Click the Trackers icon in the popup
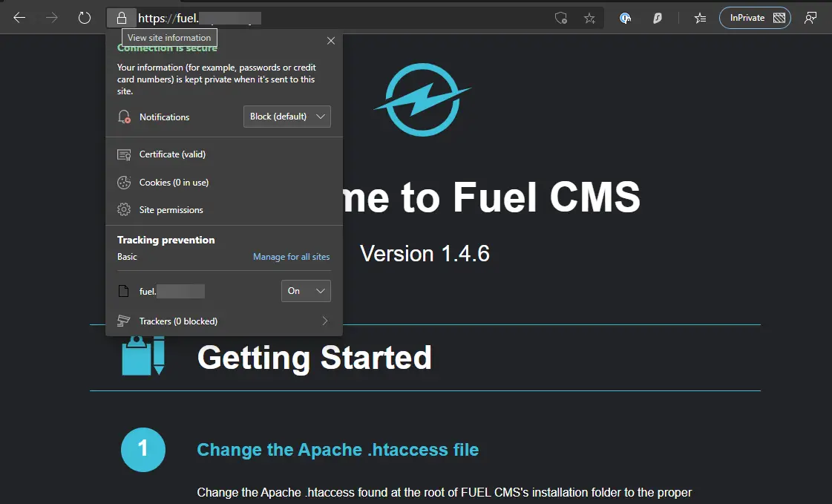 pyautogui.click(x=124, y=321)
